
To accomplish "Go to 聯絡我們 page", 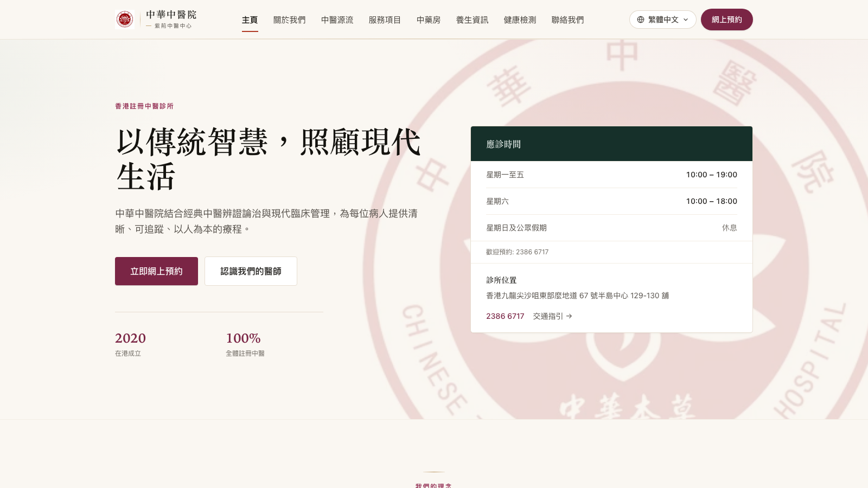I will click(x=568, y=20).
